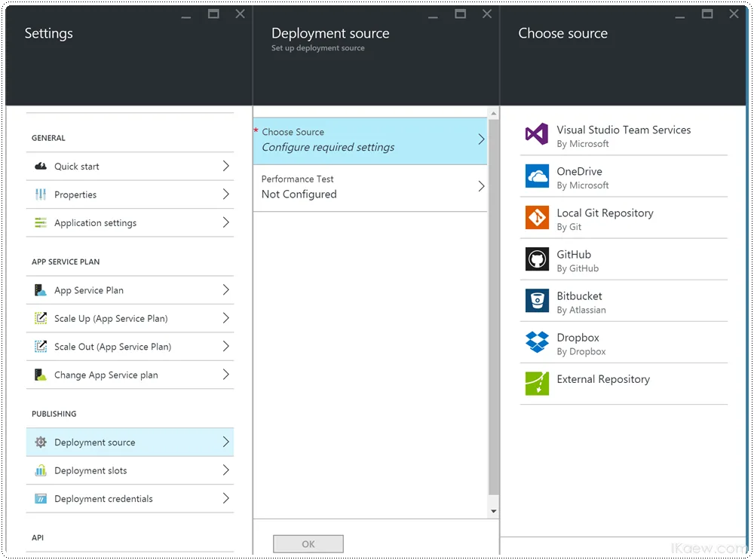The height and width of the screenshot is (560, 754).
Task: Close the Deployment source blade
Action: [487, 14]
